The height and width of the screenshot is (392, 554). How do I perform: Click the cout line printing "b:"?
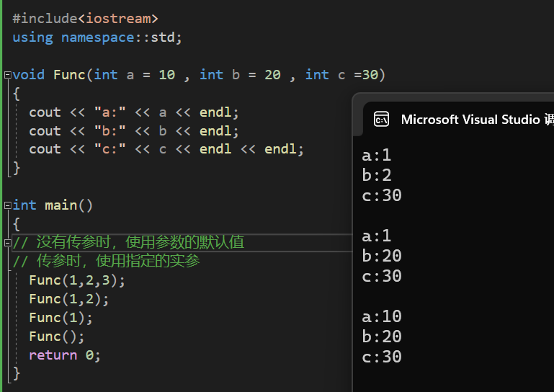coord(134,131)
